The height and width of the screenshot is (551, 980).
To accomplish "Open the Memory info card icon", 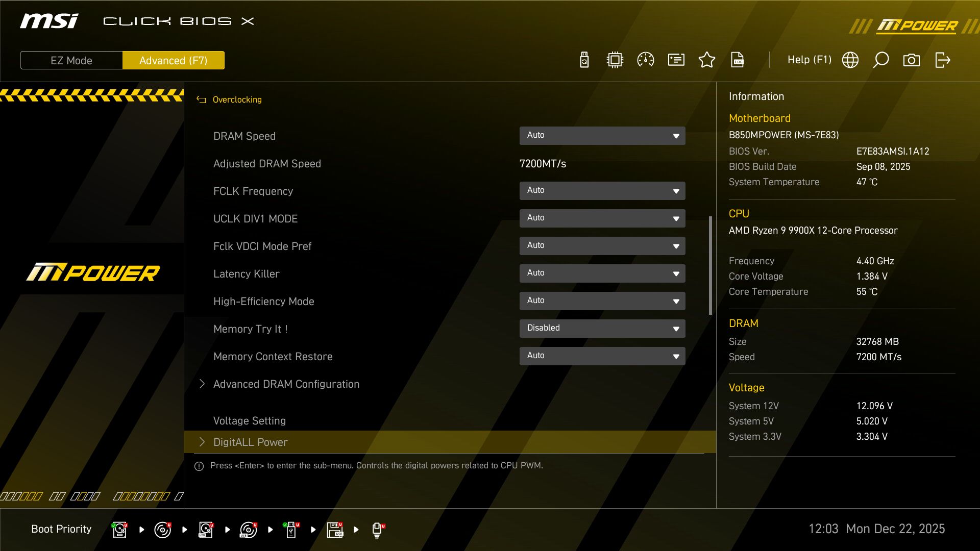I will click(676, 60).
